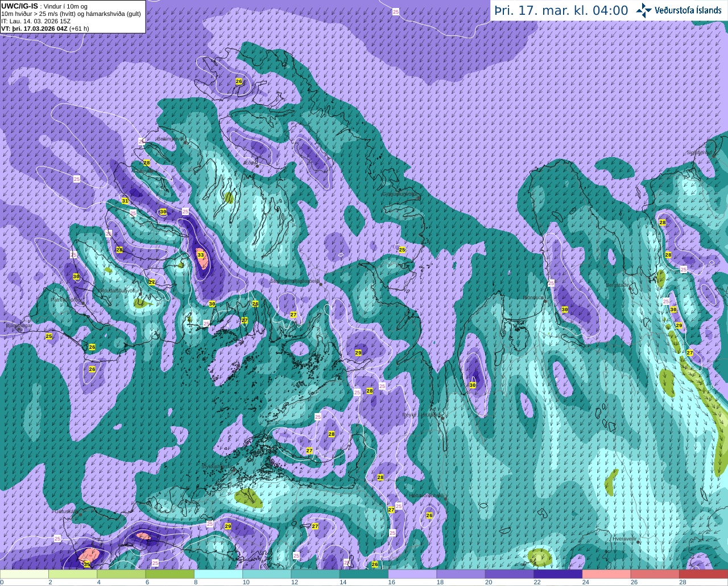This screenshot has height=586, width=728.
Task: Click the legend number 20
Action: pyautogui.click(x=488, y=582)
